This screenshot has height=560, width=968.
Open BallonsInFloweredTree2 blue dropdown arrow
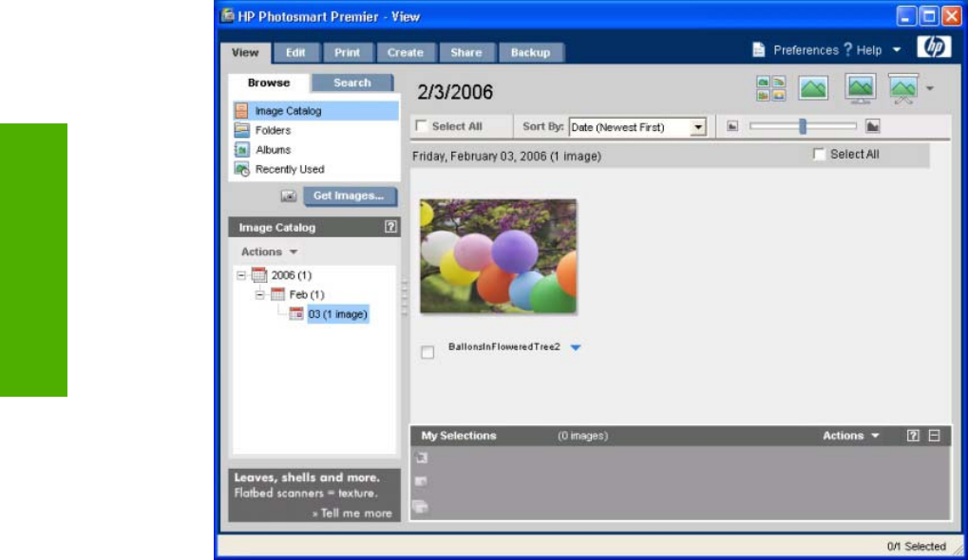[x=576, y=347]
